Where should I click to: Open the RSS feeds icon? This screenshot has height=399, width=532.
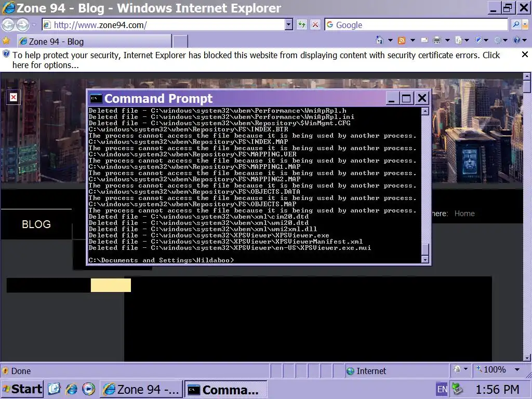[x=402, y=41]
